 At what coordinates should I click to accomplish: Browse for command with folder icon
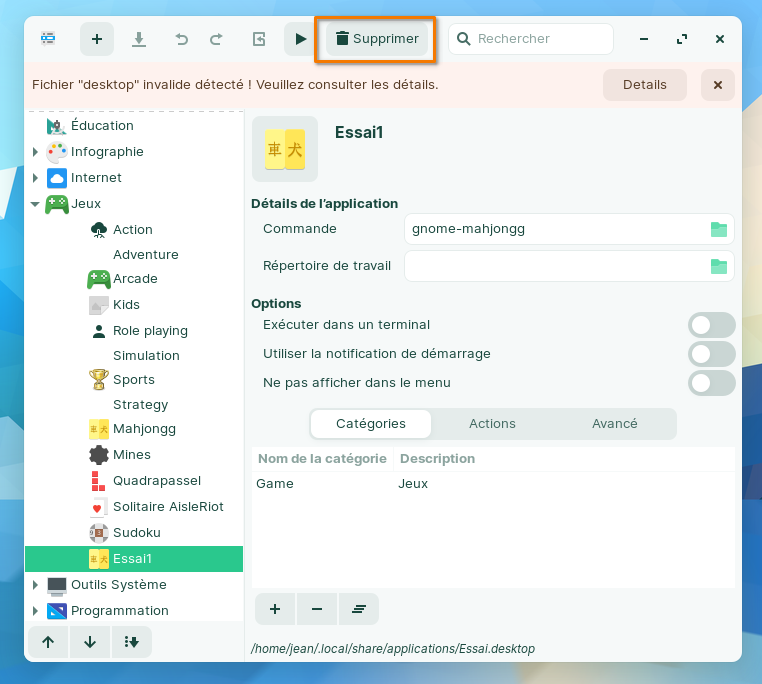pos(718,229)
